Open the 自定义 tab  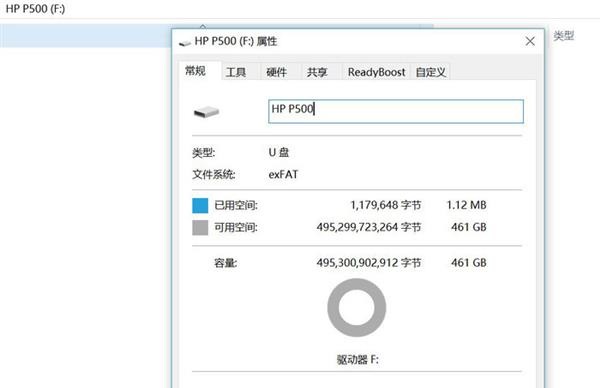point(430,72)
